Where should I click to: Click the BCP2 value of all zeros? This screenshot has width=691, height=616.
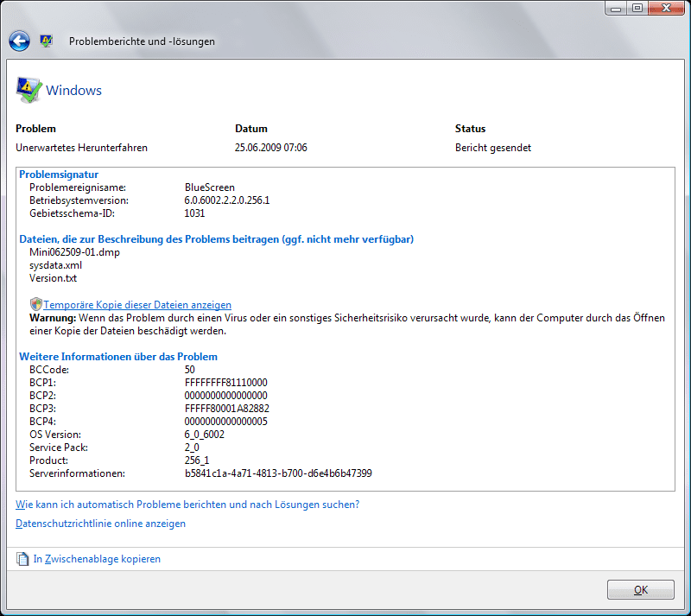tap(225, 396)
